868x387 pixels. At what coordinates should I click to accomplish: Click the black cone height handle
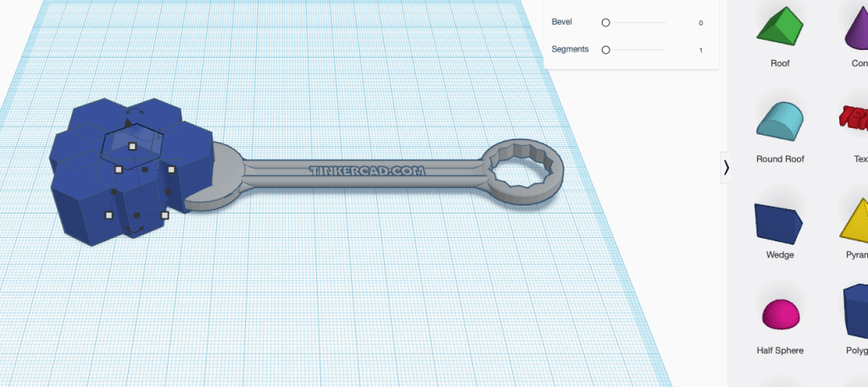[129, 124]
